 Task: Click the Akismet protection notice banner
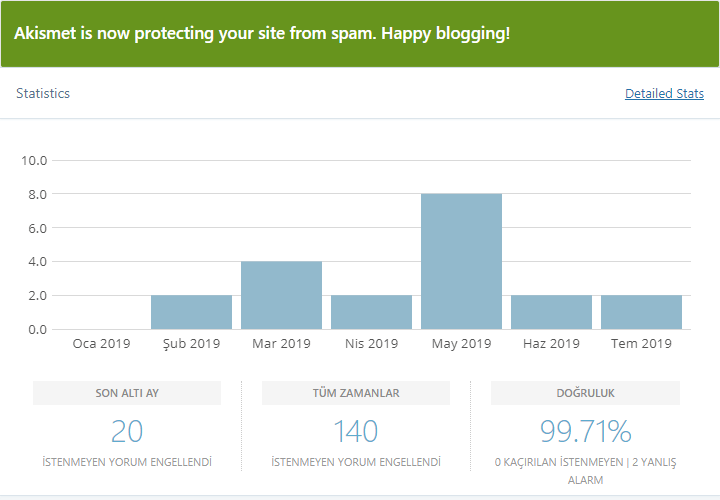click(x=360, y=34)
